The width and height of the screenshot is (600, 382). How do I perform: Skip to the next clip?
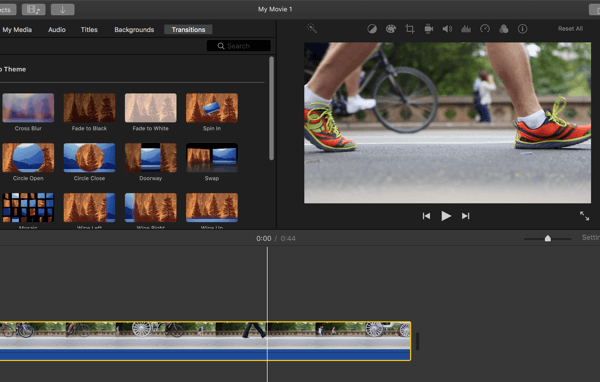pos(465,216)
